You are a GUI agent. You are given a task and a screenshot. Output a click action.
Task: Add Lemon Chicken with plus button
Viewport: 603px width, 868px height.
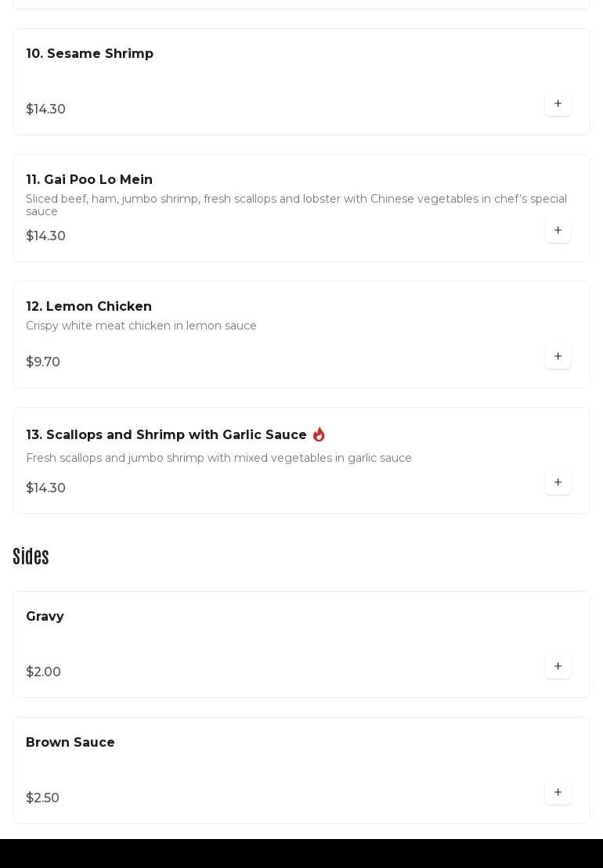558,356
